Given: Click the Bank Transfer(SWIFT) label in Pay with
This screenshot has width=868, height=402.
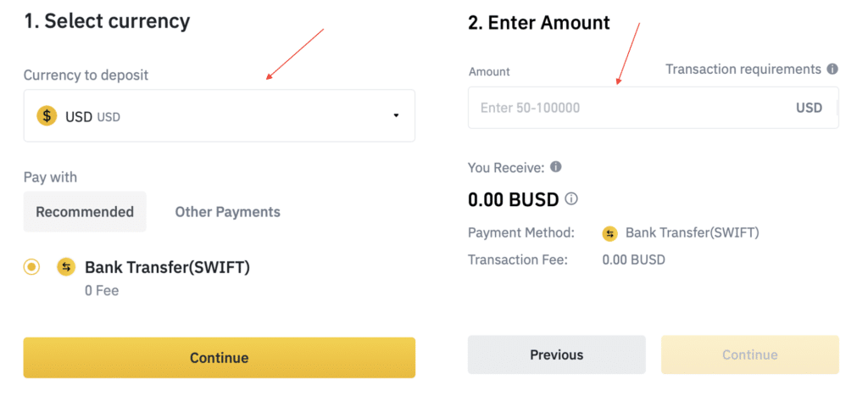Looking at the screenshot, I should coord(167,267).
